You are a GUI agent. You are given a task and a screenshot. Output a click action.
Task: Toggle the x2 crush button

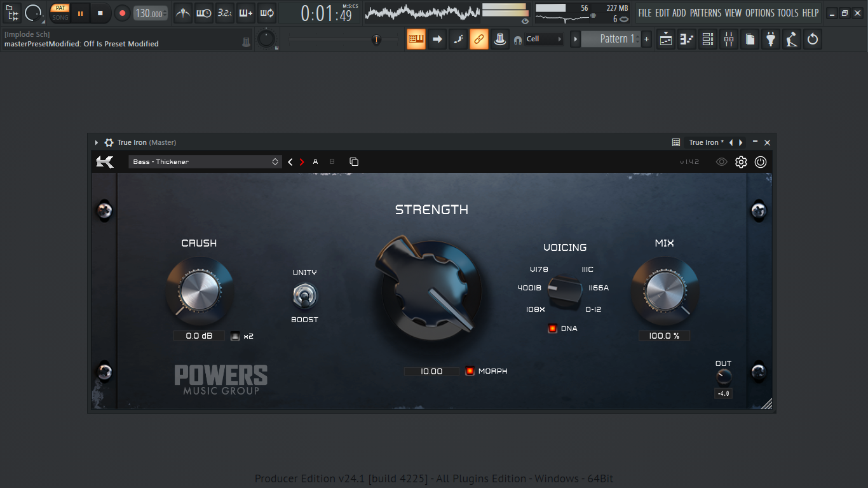click(235, 336)
